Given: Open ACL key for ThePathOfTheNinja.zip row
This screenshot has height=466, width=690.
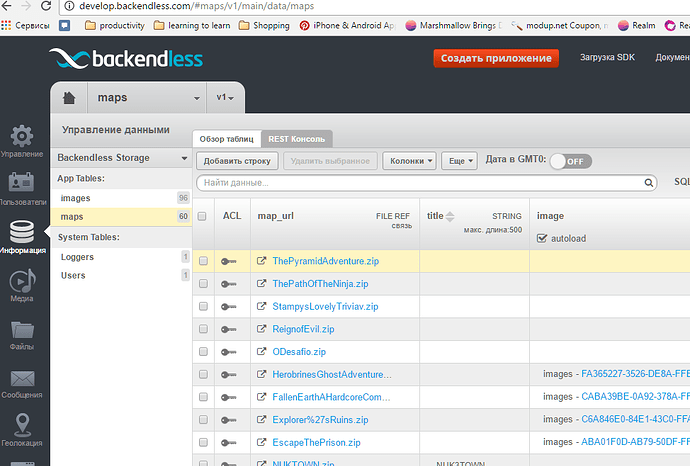Looking at the screenshot, I should pyautogui.click(x=228, y=284).
